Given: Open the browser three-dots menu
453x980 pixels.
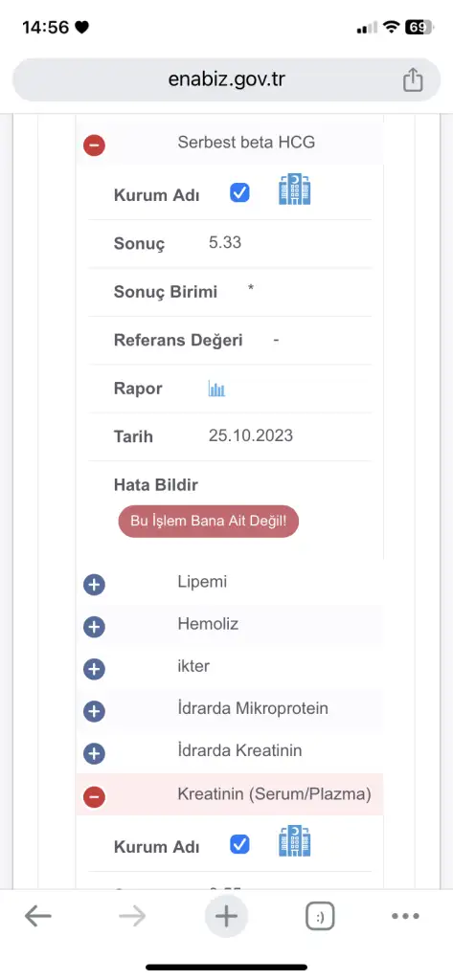Looking at the screenshot, I should tap(405, 916).
